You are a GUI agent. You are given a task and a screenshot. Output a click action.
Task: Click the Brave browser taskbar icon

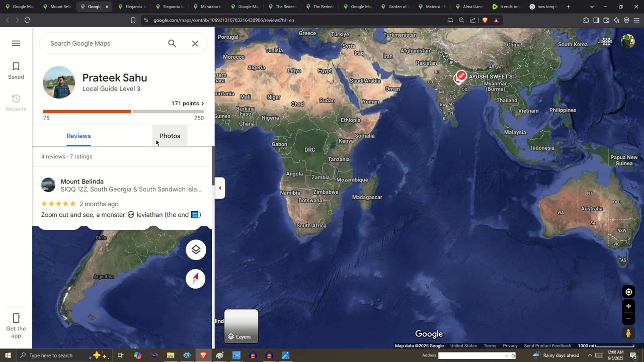coord(203,355)
